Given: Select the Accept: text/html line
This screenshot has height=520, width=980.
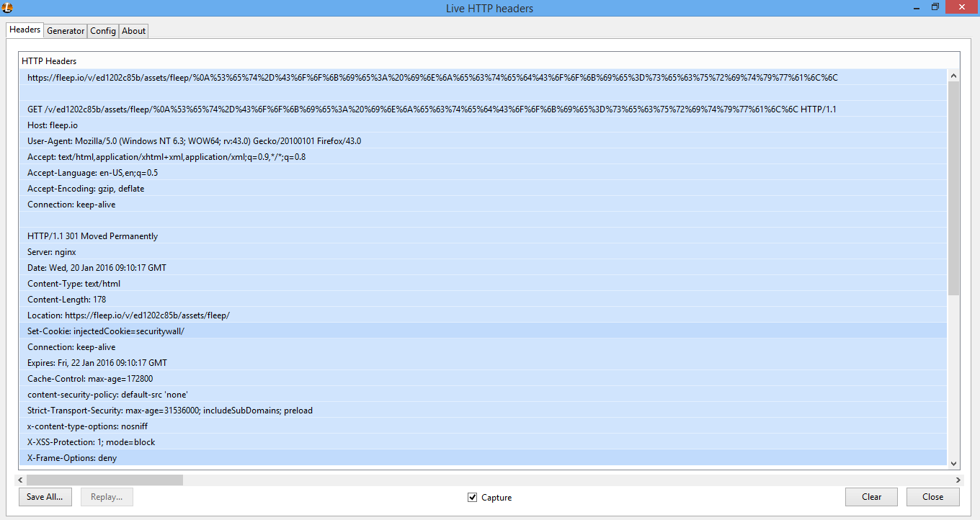Looking at the screenshot, I should coord(483,157).
